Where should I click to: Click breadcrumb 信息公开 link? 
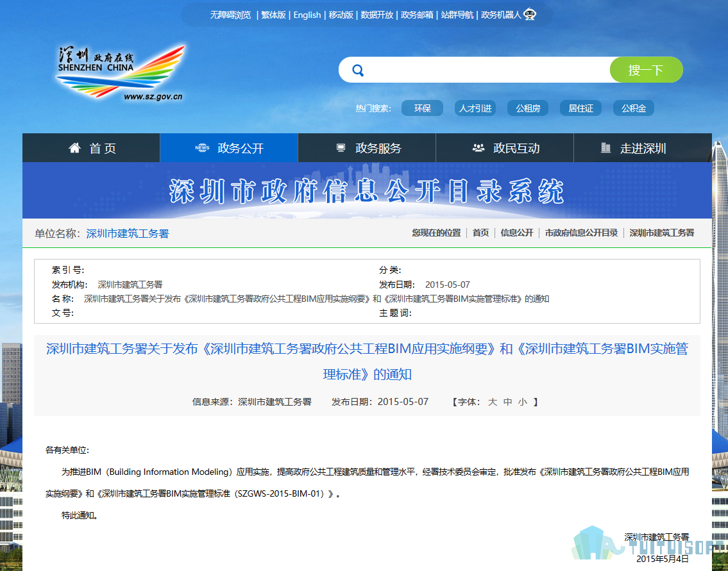tap(517, 233)
